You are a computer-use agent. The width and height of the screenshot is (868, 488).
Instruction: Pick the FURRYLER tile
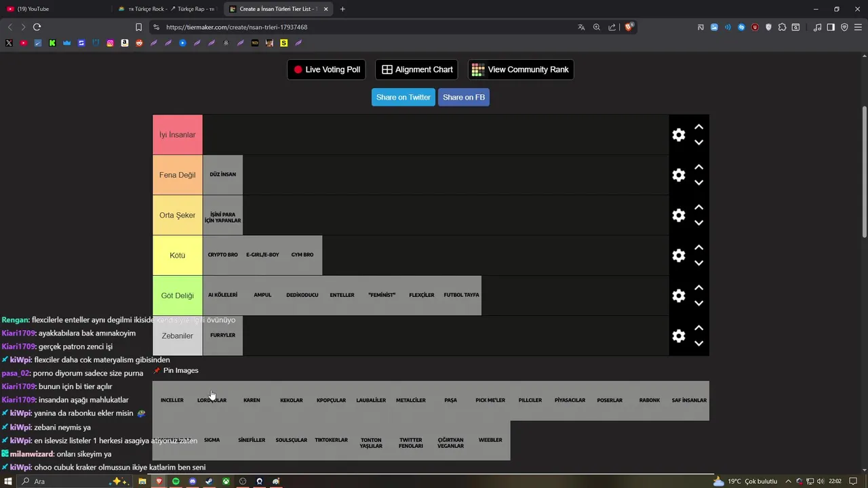tap(222, 335)
